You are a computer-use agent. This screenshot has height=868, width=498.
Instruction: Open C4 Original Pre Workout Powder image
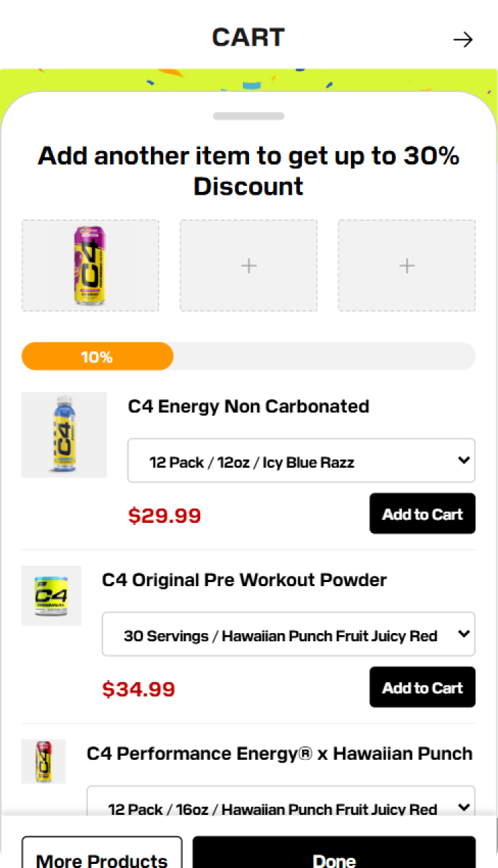coord(51,595)
